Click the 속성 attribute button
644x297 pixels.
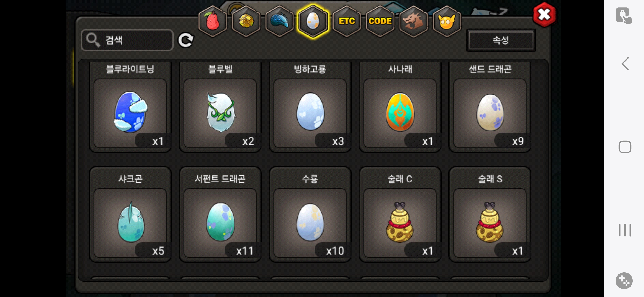[x=501, y=40]
